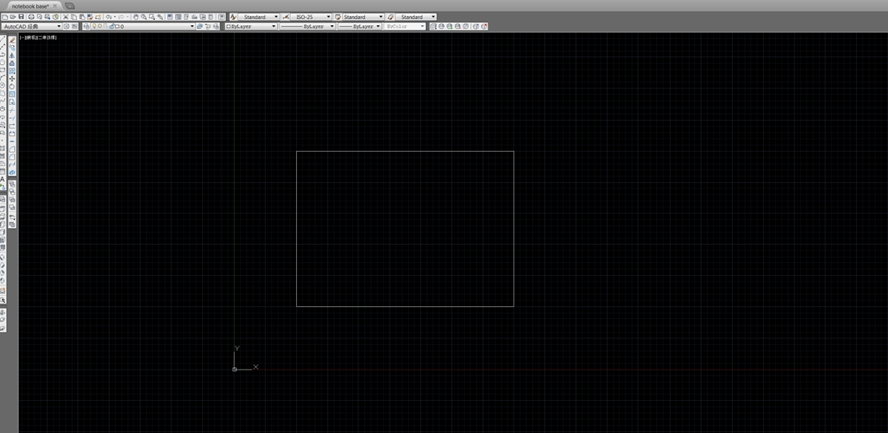
Task: Open the lineweight ByLayer dropdown
Action: tap(360, 26)
